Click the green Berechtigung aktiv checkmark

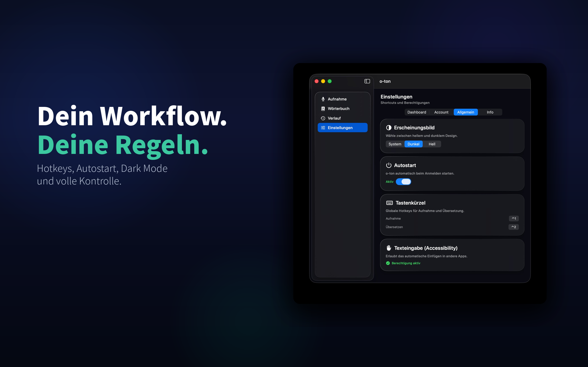(x=388, y=263)
